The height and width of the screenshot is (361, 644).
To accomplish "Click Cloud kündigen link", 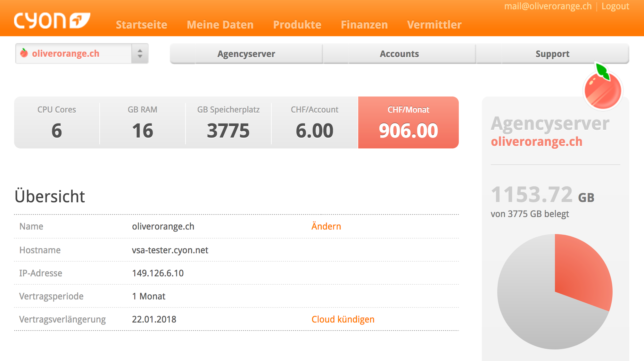I will (343, 319).
